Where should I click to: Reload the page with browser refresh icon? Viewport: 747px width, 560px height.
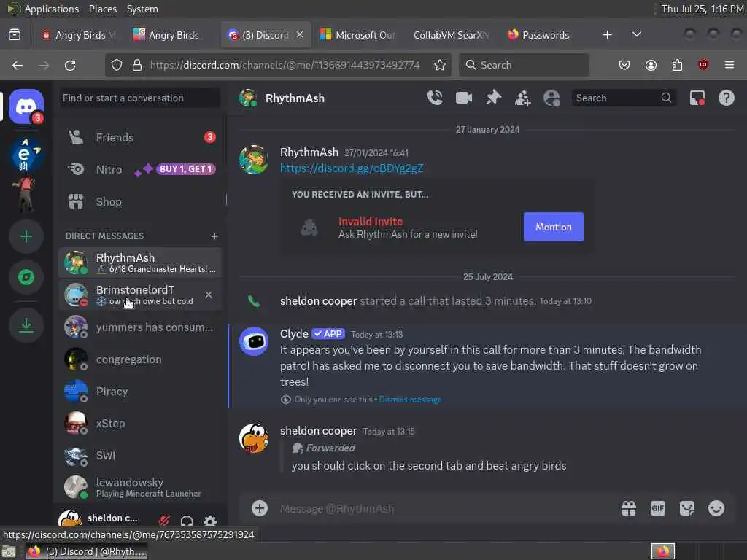coord(70,65)
